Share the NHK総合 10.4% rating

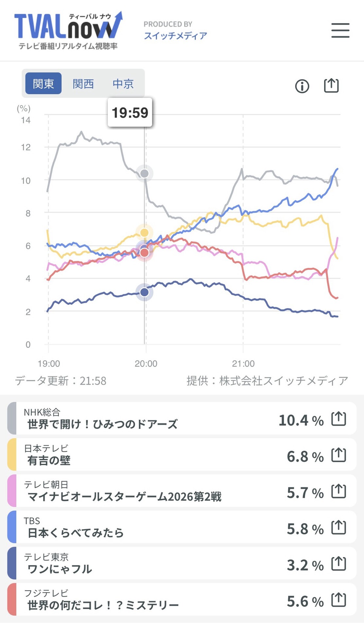(x=338, y=419)
